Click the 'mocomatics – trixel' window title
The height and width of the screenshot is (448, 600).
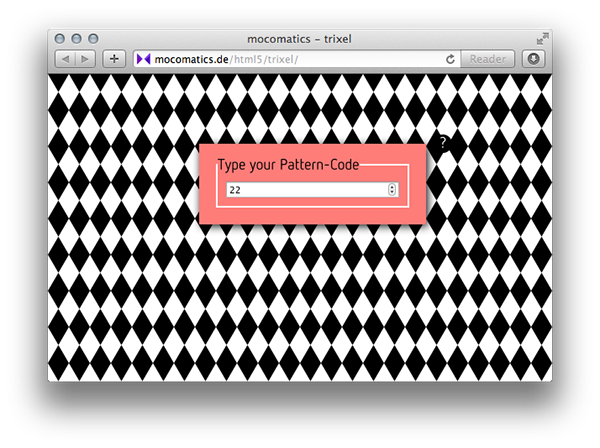point(299,39)
